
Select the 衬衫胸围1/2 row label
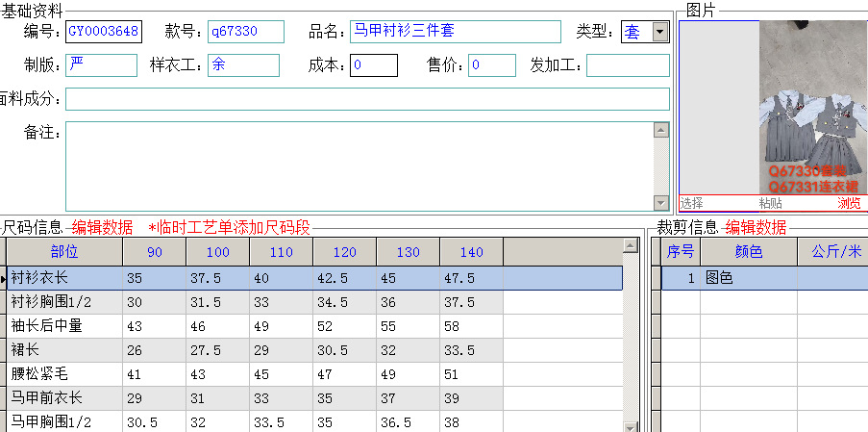tap(64, 302)
